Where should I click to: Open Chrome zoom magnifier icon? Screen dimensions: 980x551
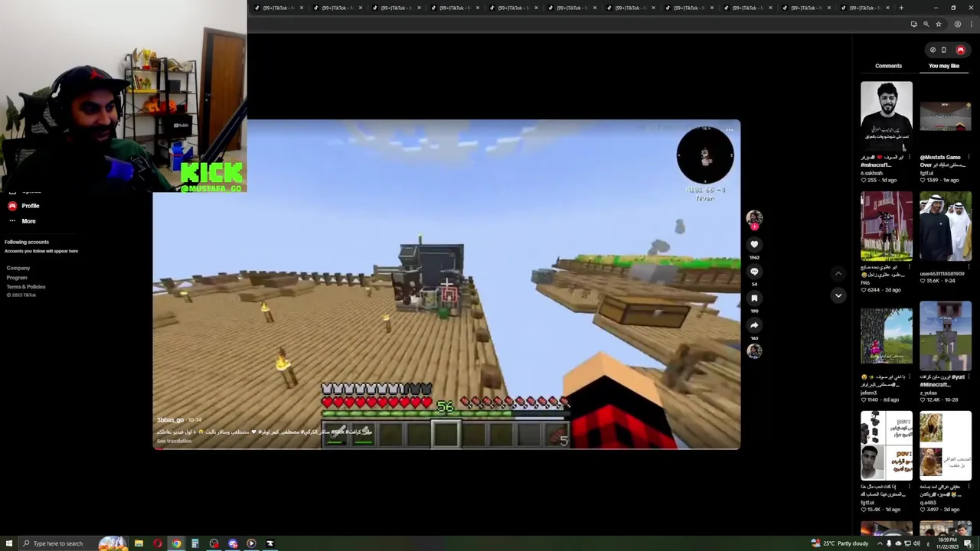(926, 24)
